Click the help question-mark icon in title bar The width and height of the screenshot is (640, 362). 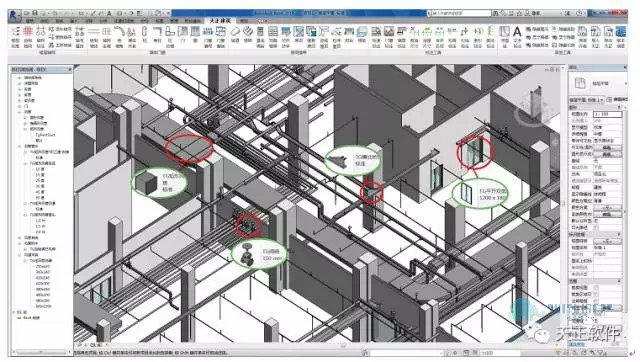point(580,13)
